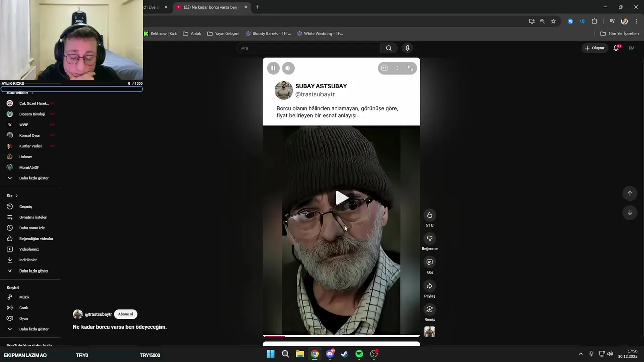Open the @trastsubaytr channel link
This screenshot has height=362, width=644.
98,314
